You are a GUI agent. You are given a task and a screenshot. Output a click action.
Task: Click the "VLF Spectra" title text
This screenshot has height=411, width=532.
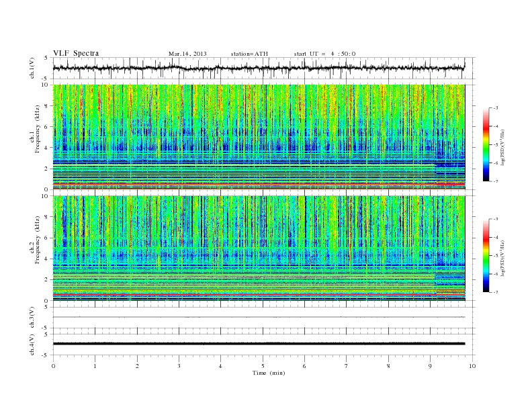(x=76, y=53)
